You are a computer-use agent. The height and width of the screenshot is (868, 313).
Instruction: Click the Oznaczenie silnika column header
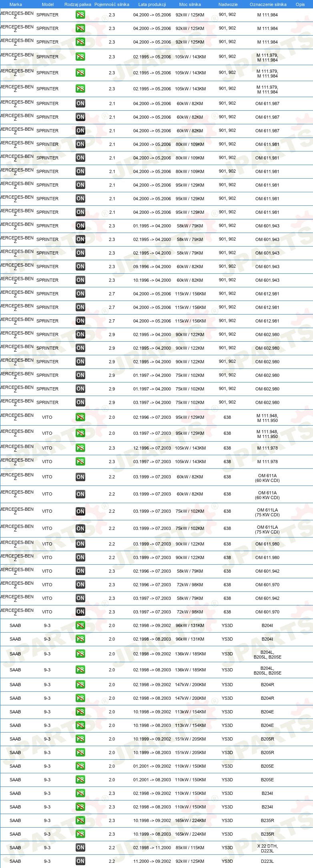tap(268, 4)
